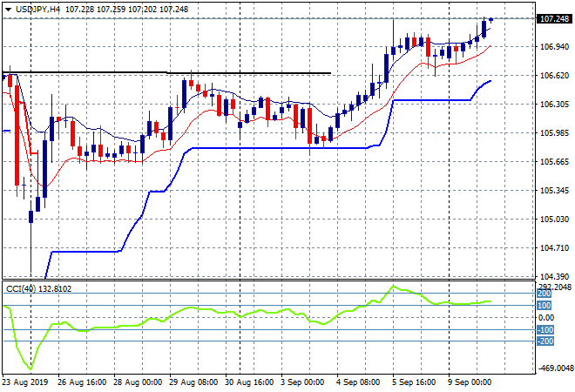Click the 26 Aug 16:00 time label

(x=82, y=382)
